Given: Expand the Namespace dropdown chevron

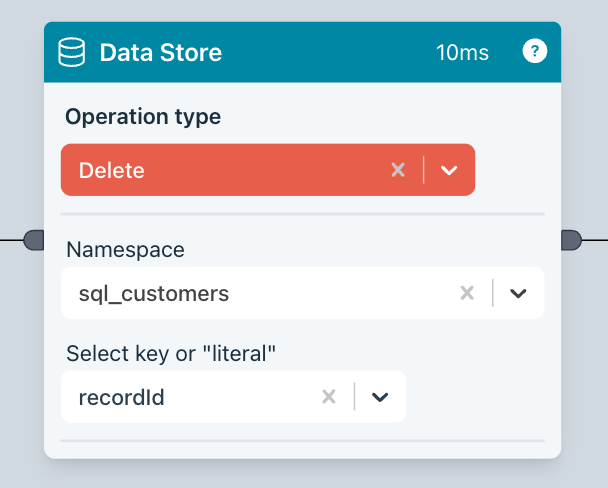Looking at the screenshot, I should point(518,293).
